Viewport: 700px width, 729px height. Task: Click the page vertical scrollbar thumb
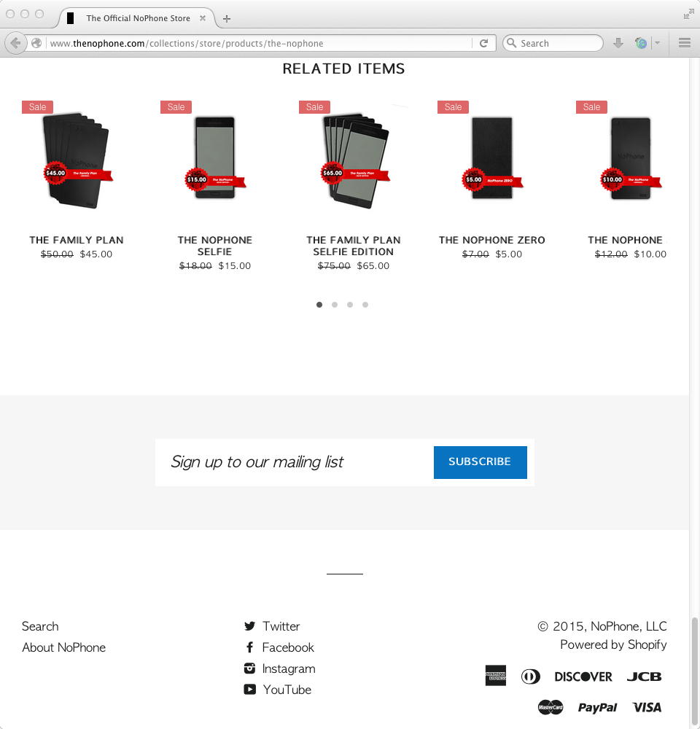click(x=694, y=672)
